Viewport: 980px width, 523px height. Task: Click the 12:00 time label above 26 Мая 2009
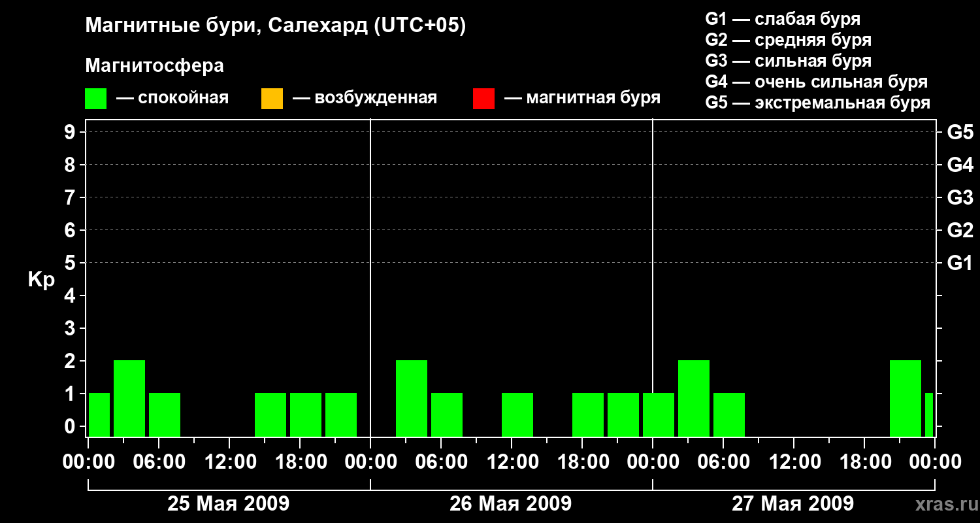pos(512,462)
